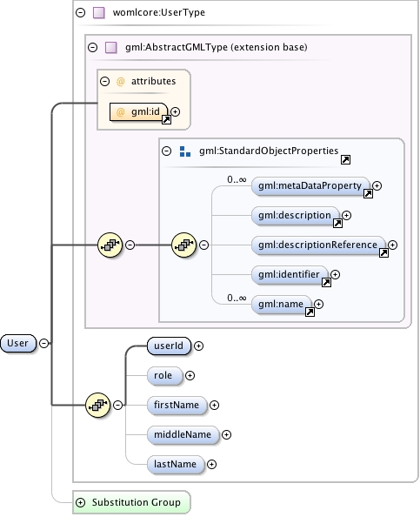Collapse the attributes section
The image size is (420, 517).
(104, 82)
